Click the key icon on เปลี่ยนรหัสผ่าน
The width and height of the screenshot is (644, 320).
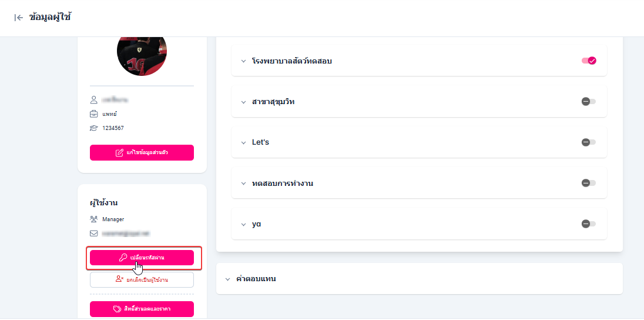(x=123, y=258)
